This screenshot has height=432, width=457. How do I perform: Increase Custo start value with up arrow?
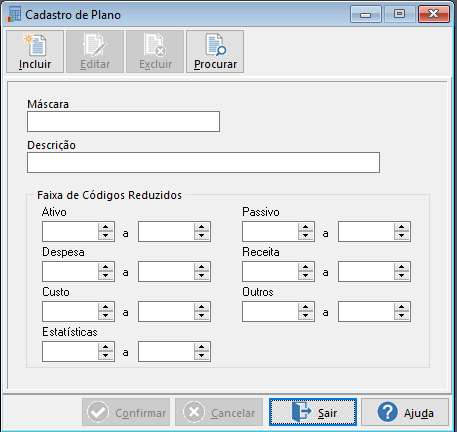[x=106, y=307]
